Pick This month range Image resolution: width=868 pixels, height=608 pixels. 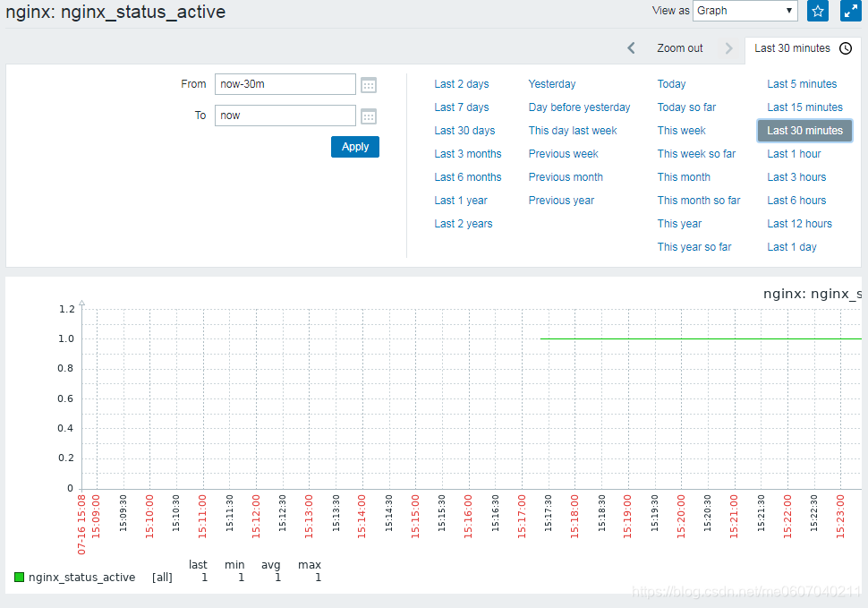point(684,177)
